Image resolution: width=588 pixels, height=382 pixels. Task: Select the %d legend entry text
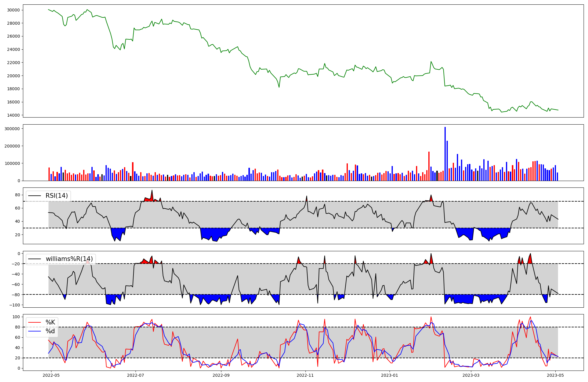[50, 331]
